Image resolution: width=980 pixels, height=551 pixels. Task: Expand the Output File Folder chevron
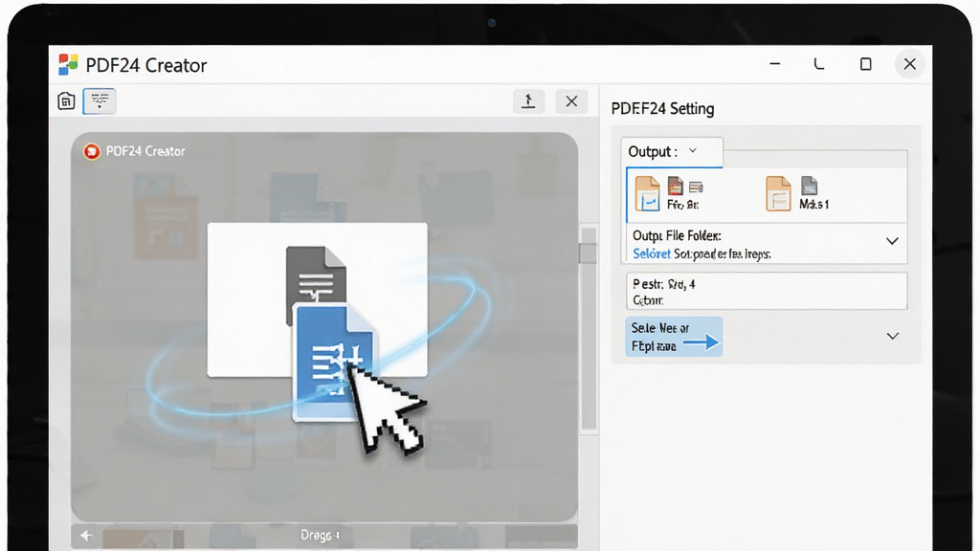[x=893, y=241]
